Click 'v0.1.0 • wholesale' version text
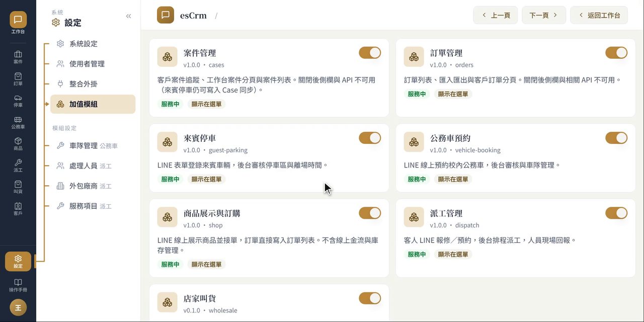This screenshot has width=644, height=322. (x=210, y=310)
